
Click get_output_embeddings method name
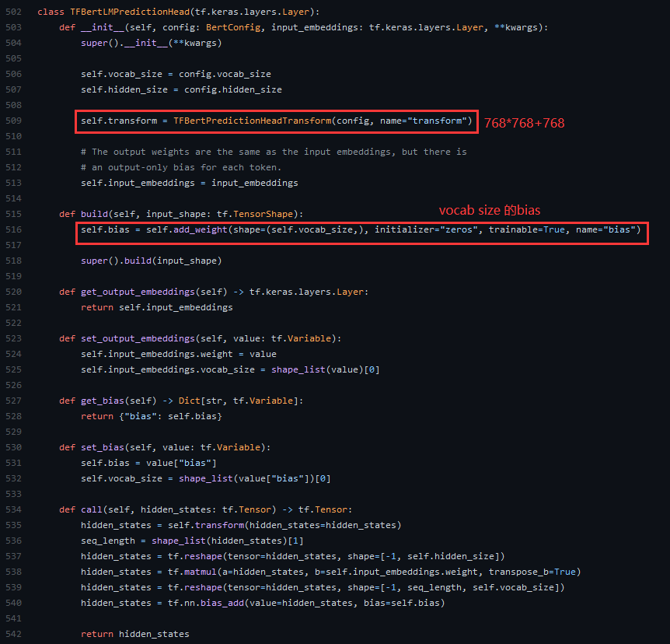click(138, 292)
